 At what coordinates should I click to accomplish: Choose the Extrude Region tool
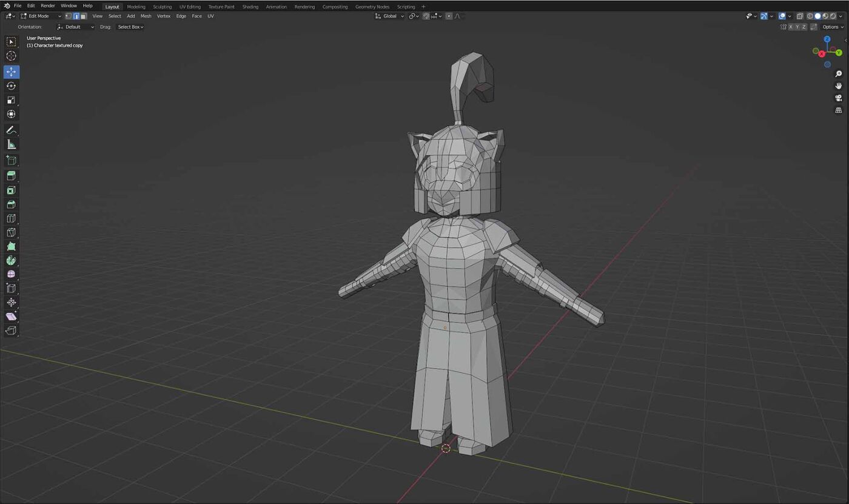tap(11, 176)
